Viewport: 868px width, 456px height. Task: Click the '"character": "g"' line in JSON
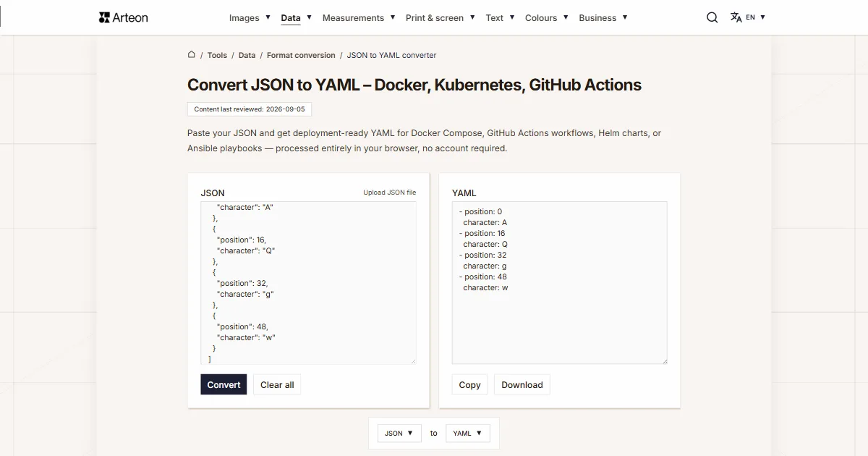point(245,294)
